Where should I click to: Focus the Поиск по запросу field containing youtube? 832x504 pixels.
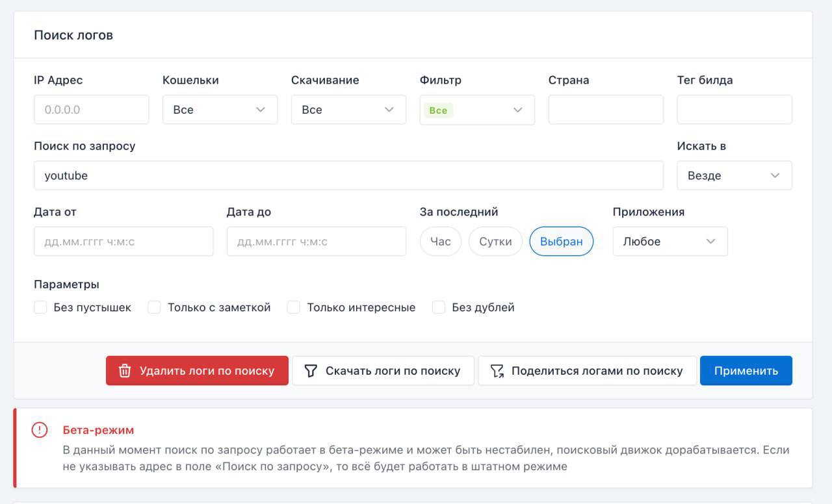[348, 175]
